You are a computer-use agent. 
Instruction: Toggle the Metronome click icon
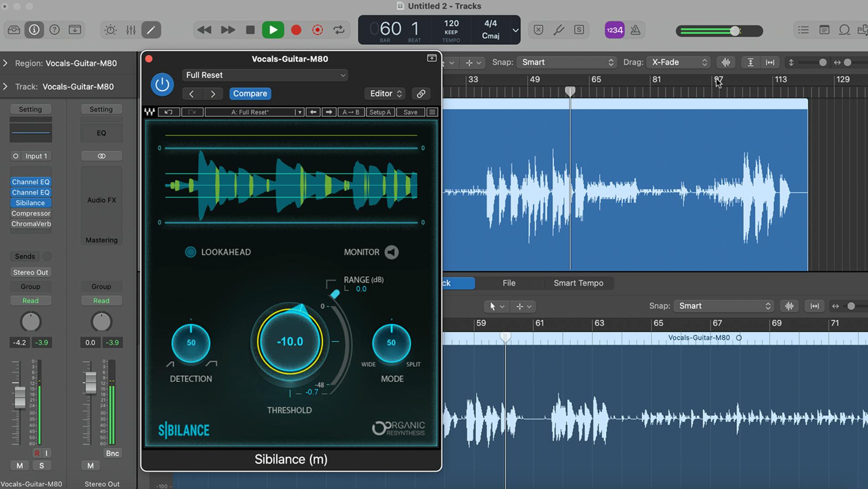click(x=636, y=30)
